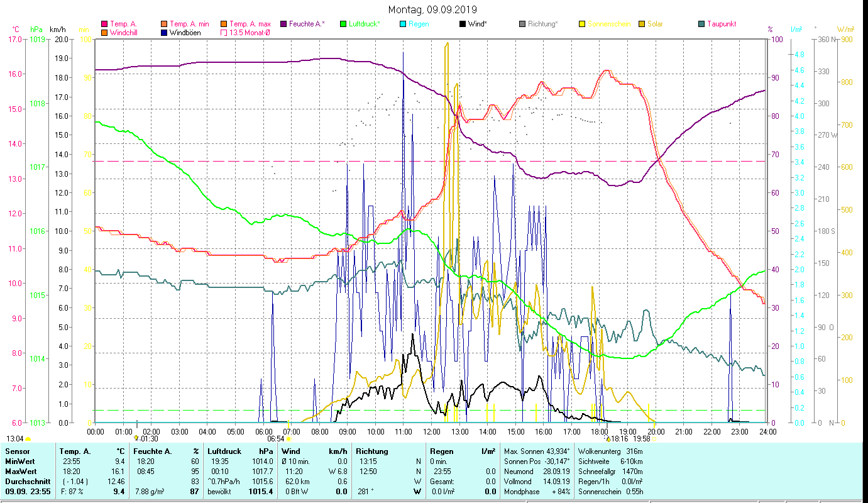Click the pink Temp. A. legend swatch

[104, 24]
